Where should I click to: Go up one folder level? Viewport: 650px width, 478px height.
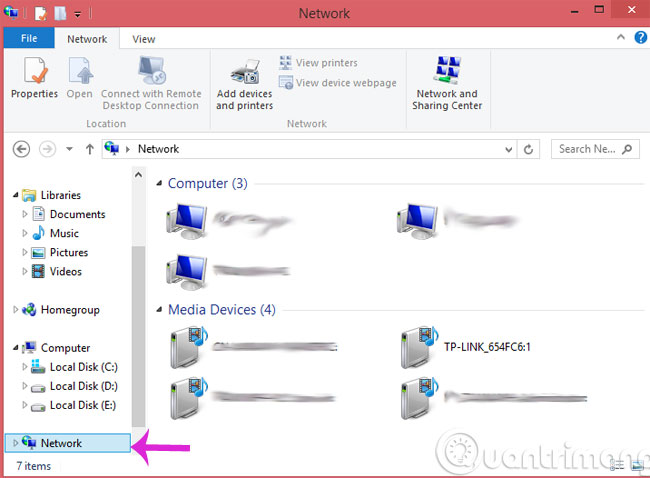click(x=90, y=149)
